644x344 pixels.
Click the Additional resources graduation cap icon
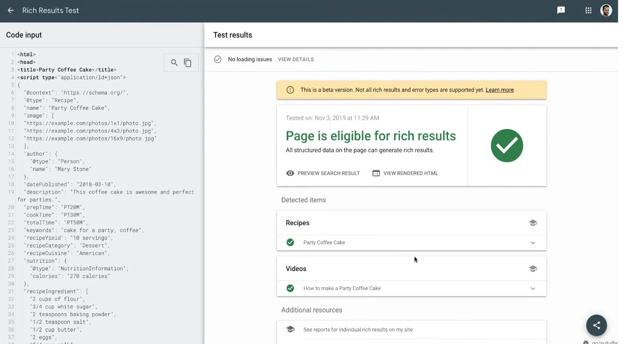coord(290,329)
